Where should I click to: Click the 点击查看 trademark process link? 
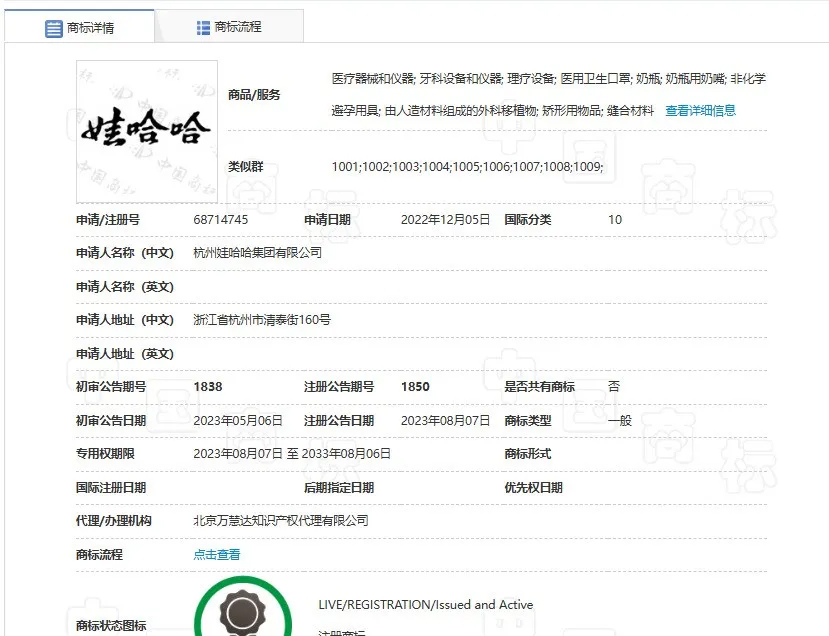(217, 555)
